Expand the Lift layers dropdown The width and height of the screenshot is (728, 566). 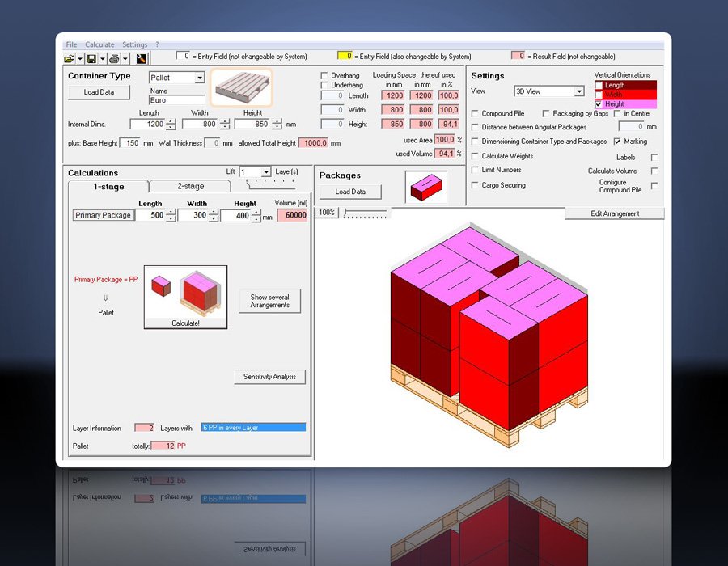coord(265,172)
